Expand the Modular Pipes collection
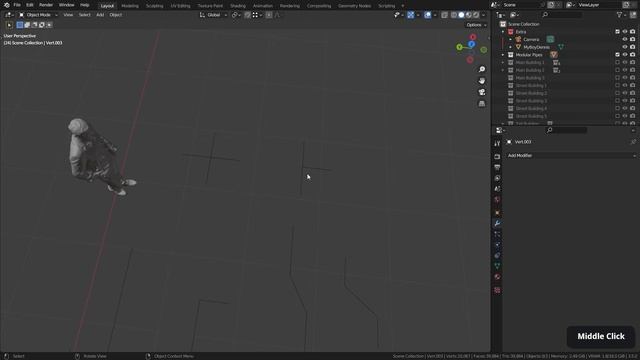 coord(503,55)
